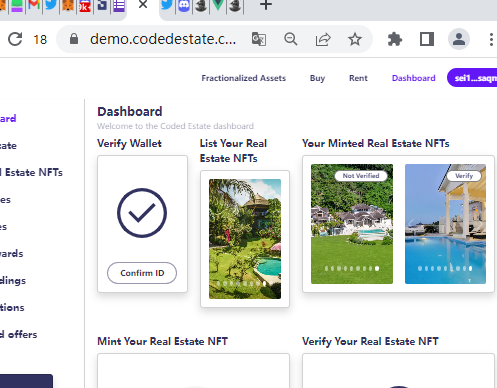The image size is (497, 388).
Task: Click the 'Mint Your Real Estate NFT' heading
Action: [x=162, y=341]
